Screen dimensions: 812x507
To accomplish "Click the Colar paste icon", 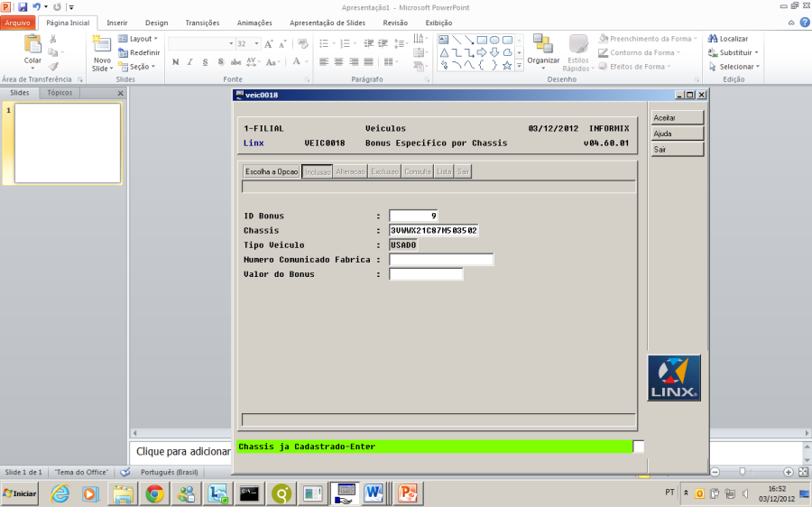I will click(x=32, y=44).
